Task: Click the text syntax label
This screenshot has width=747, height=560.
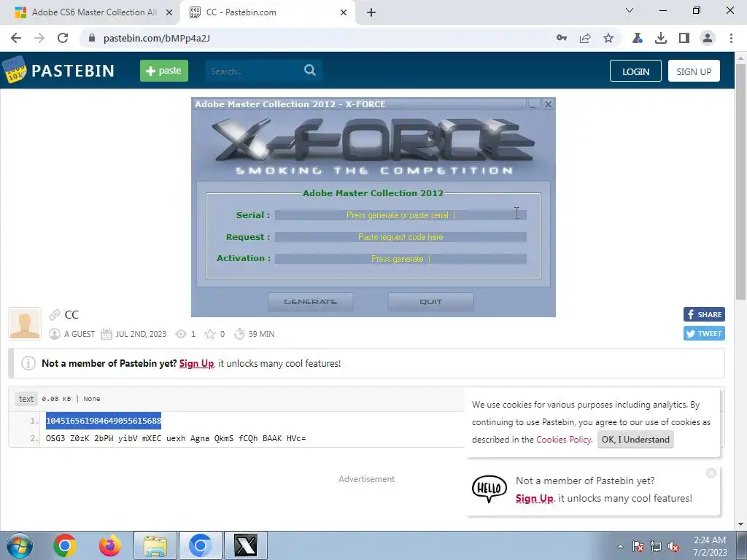Action: [26, 399]
